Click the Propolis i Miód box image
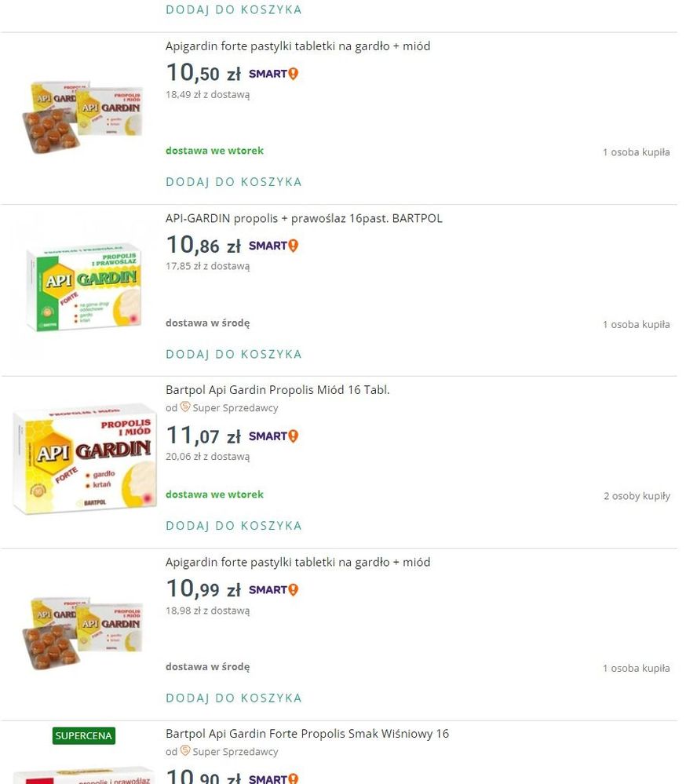This screenshot has width=697, height=784. [x=84, y=458]
